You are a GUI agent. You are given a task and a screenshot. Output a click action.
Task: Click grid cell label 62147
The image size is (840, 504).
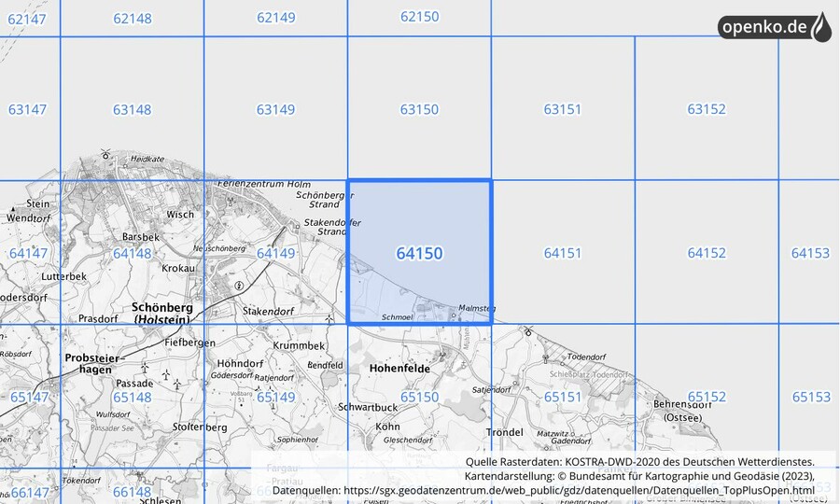[27, 20]
